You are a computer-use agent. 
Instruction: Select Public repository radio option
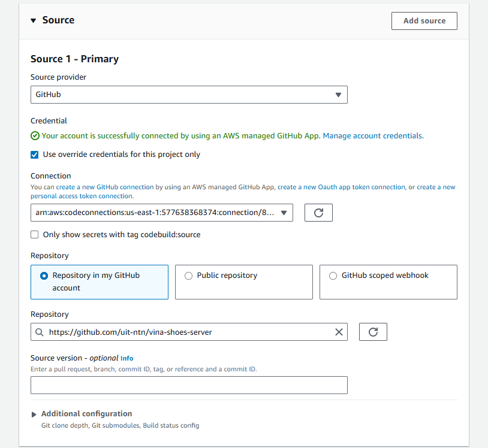[189, 276]
